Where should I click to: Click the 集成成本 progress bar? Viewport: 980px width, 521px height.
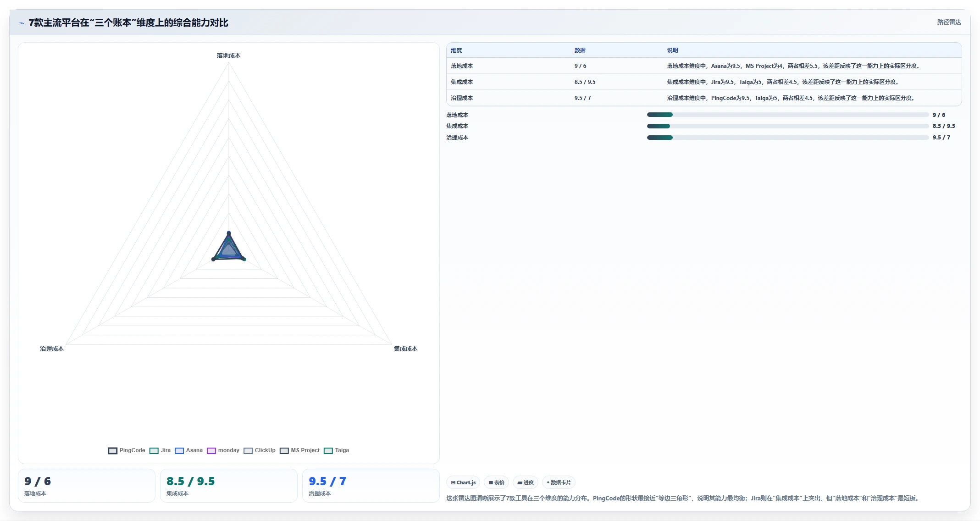tap(787, 126)
